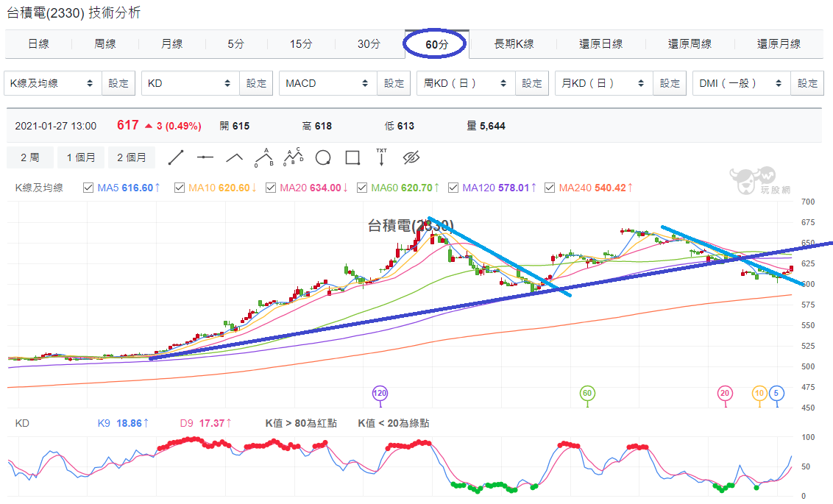Set chart range to 2周

click(x=29, y=157)
